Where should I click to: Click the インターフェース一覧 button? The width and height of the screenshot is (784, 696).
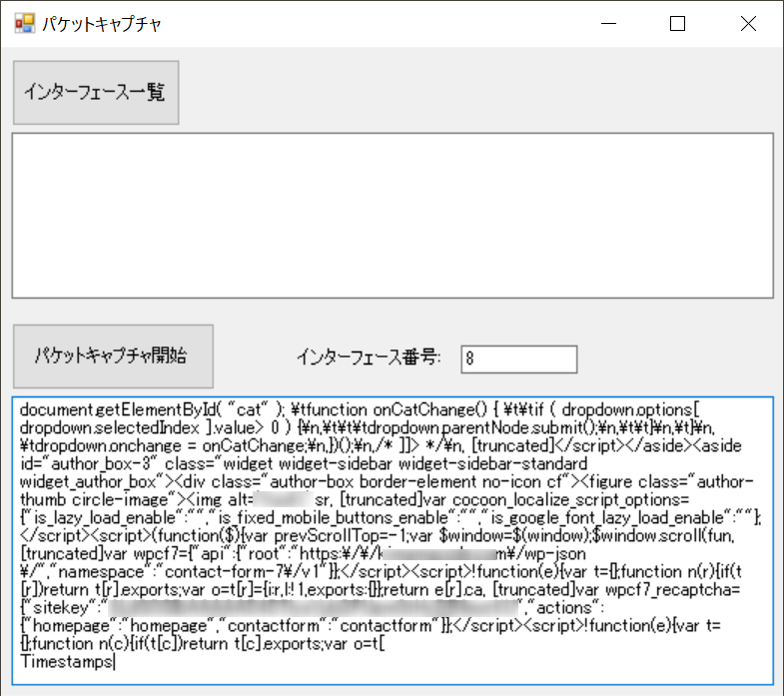96,93
